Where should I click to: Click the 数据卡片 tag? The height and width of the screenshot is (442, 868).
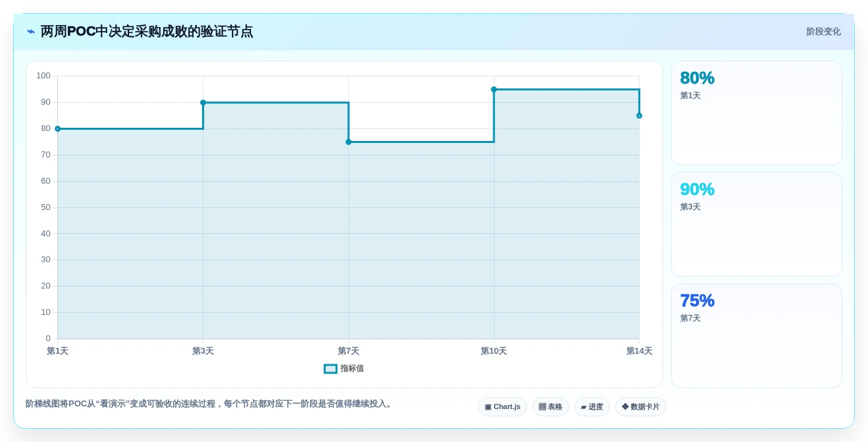641,406
